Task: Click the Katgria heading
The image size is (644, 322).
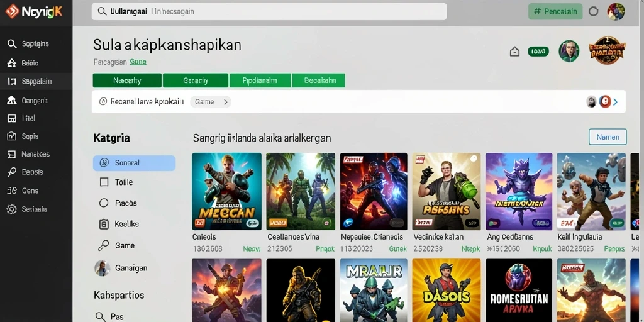Action: click(112, 138)
